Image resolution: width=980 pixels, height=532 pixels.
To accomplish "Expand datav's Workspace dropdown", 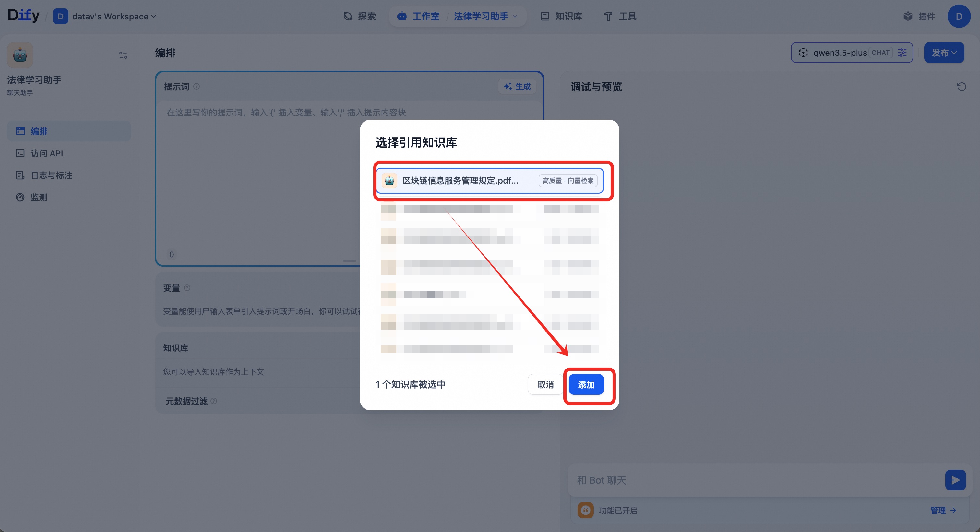I will tap(110, 16).
